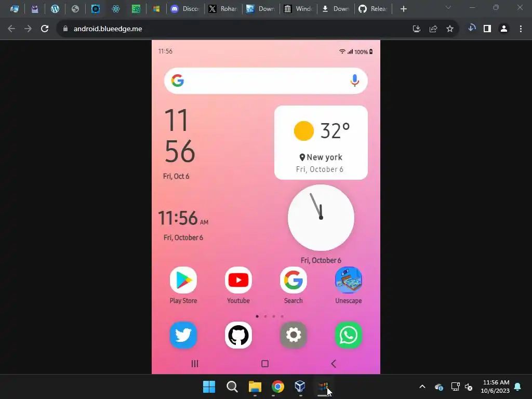The height and width of the screenshot is (399, 532).
Task: Launch the Youtube app
Action: [x=238, y=280]
